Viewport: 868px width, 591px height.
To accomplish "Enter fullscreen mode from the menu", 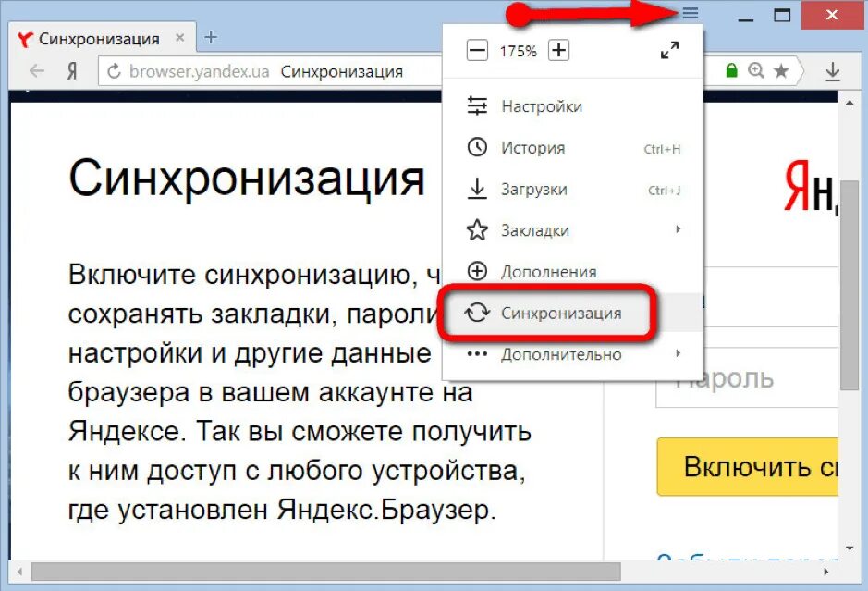I will pos(670,50).
